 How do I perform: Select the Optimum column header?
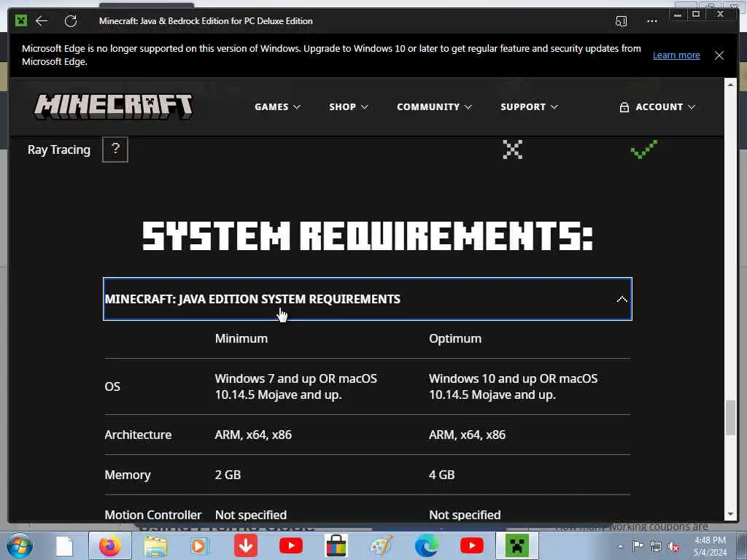tap(455, 338)
